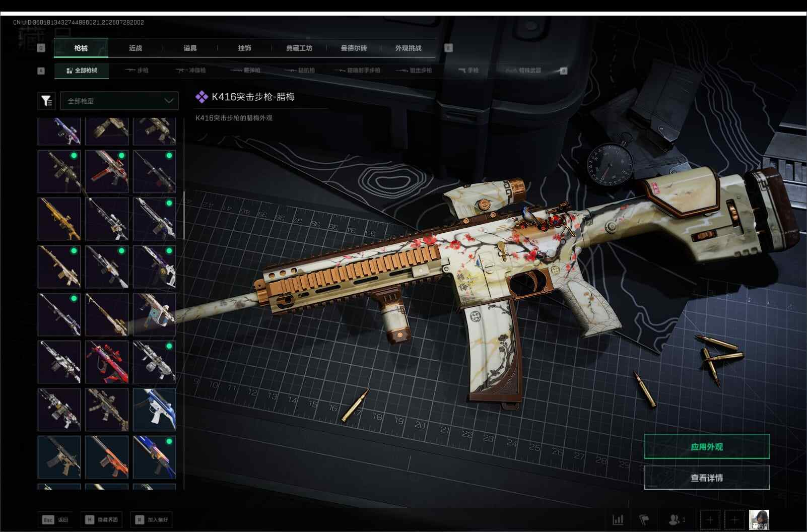Screen dimensions: 807x532
Task: Filter weapons by 手枪 category
Action: (x=468, y=71)
